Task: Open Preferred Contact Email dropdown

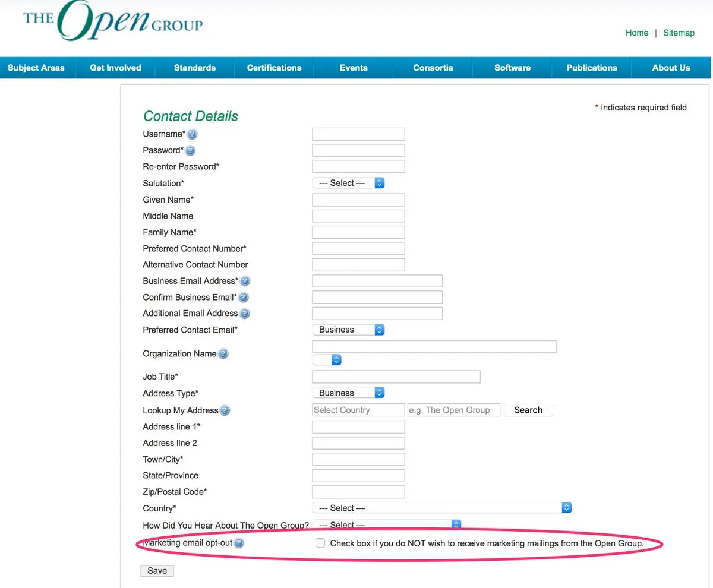Action: tap(349, 330)
